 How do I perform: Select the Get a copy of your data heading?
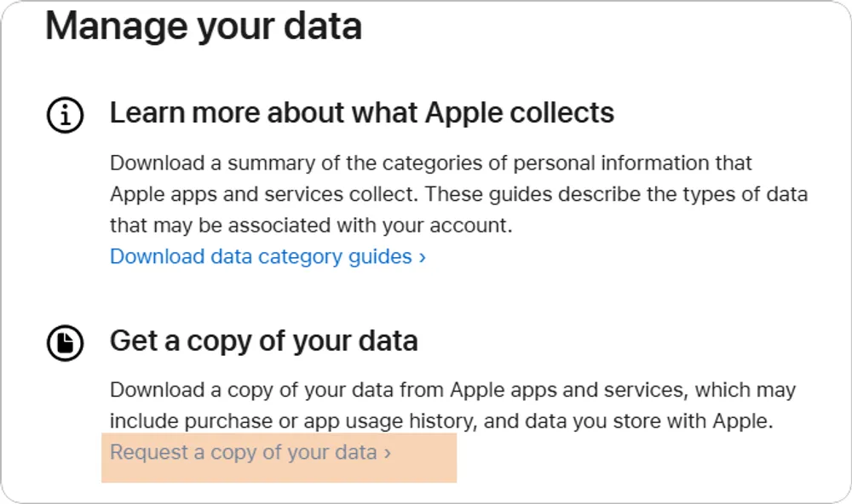(x=264, y=341)
